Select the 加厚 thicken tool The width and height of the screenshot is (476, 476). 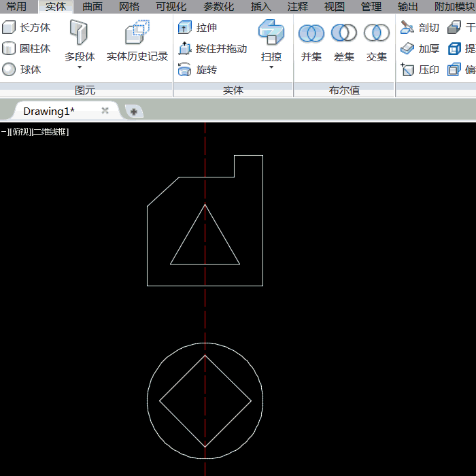(420, 48)
